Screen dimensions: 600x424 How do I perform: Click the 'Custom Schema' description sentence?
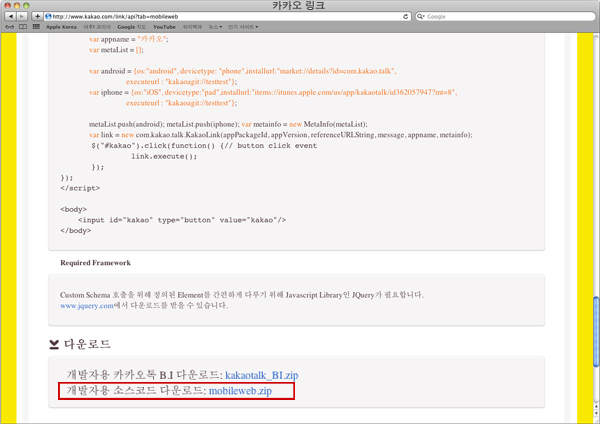[242, 295]
